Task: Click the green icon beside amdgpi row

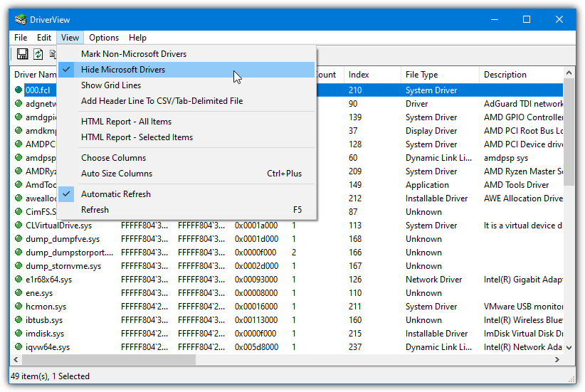Action: point(19,117)
